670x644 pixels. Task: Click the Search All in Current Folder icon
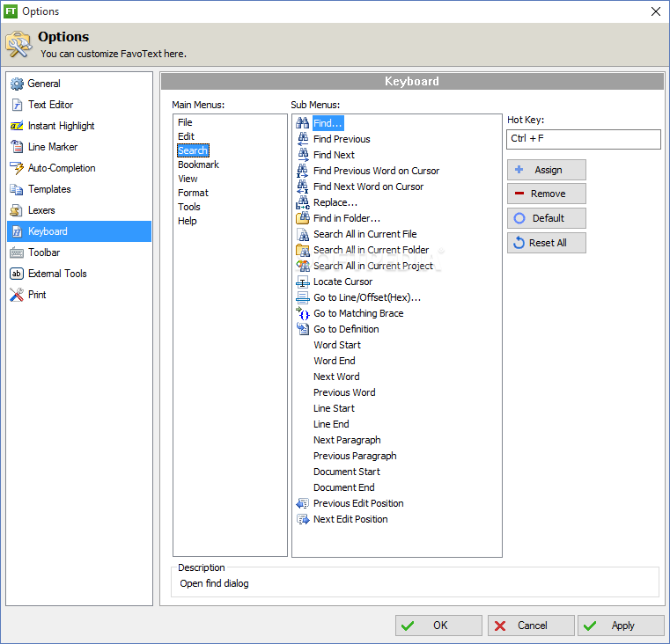point(303,250)
